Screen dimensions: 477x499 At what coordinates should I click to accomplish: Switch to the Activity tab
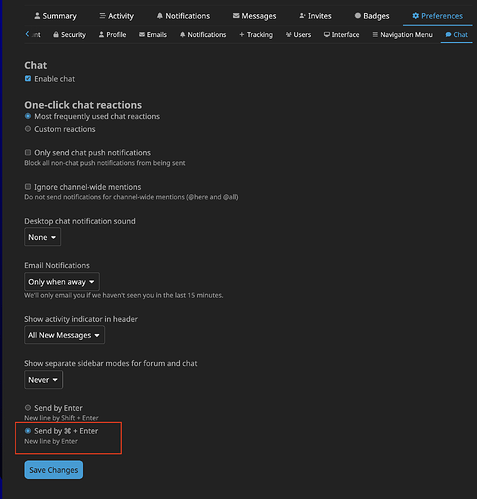tap(116, 16)
